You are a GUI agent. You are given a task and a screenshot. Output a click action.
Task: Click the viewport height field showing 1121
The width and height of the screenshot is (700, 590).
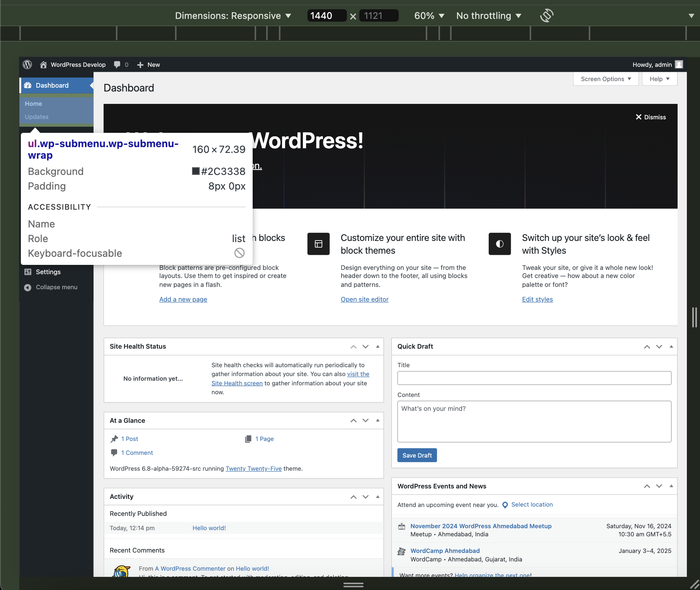point(379,15)
